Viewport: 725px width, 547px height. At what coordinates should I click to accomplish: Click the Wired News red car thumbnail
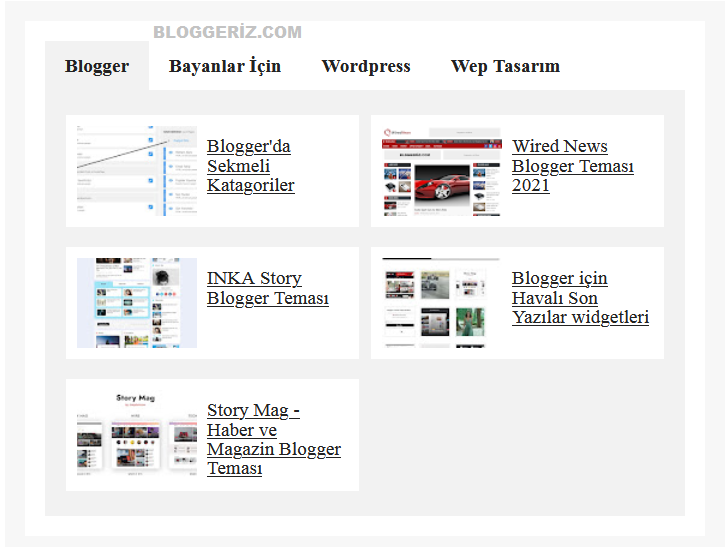pyautogui.click(x=442, y=171)
